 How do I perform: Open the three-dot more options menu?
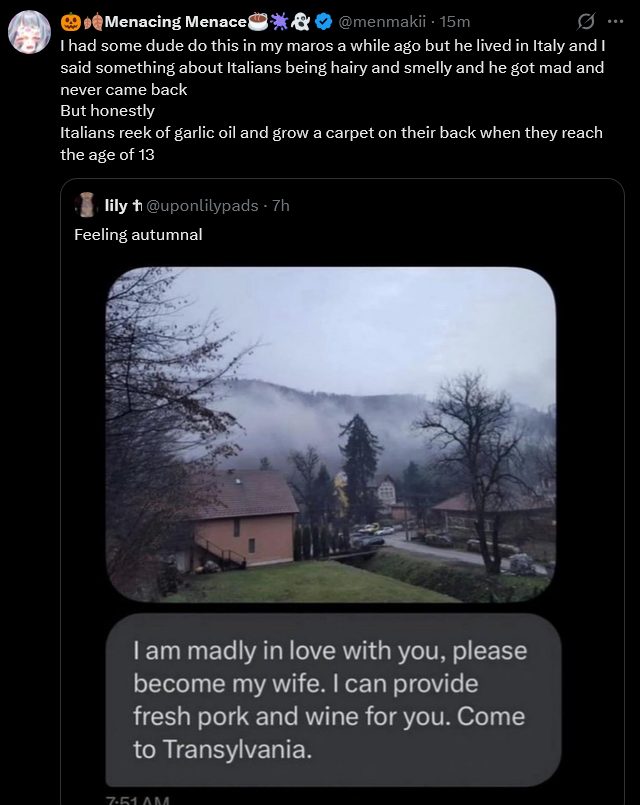coord(615,22)
